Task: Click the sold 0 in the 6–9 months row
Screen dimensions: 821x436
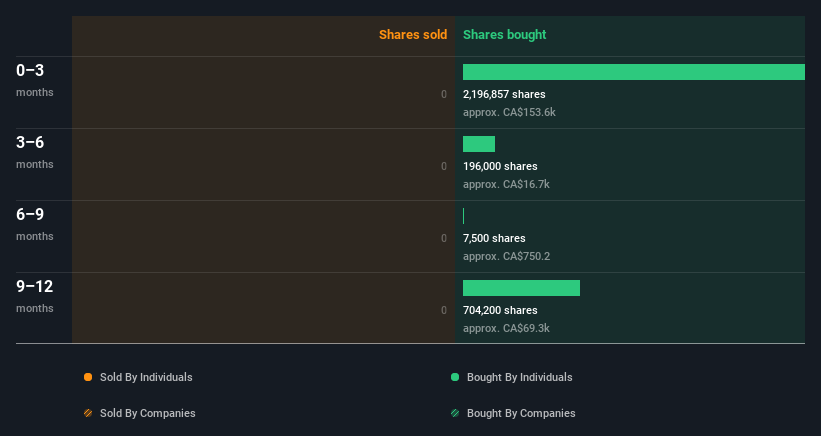Action: coord(444,238)
